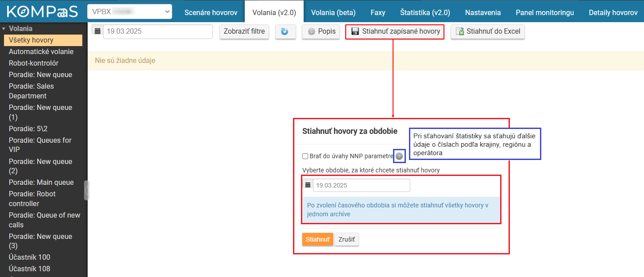The image size is (644, 277).
Task: Select Poradie: New queue
Action: pyautogui.click(x=40, y=74)
